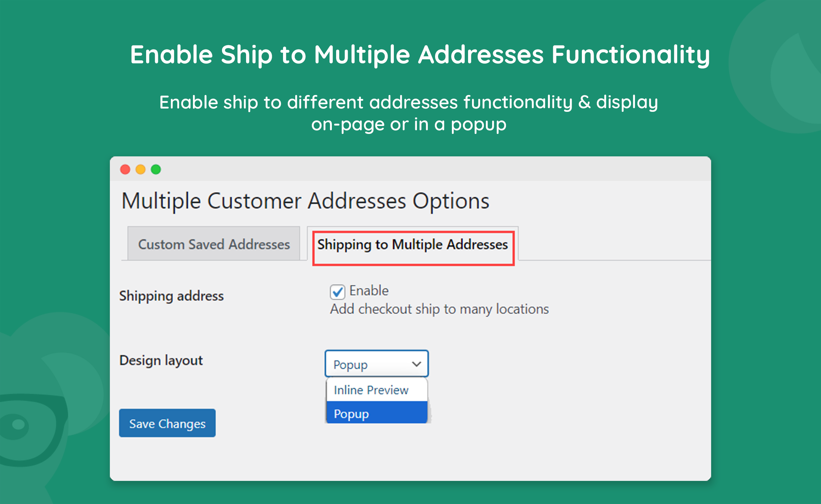
Task: Click the "Enable Ship to Multiple Addresses Functionality" banner title
Action: (420, 54)
